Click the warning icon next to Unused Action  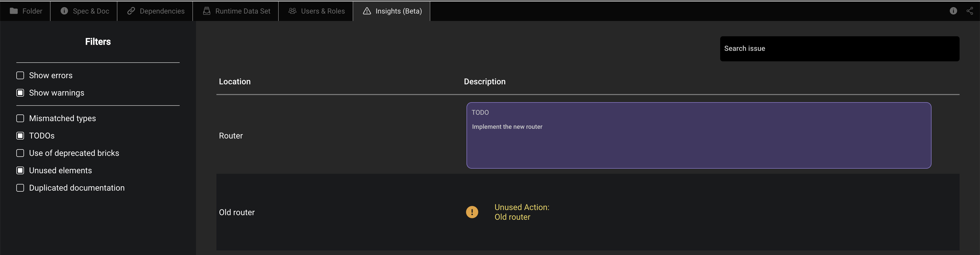(472, 212)
